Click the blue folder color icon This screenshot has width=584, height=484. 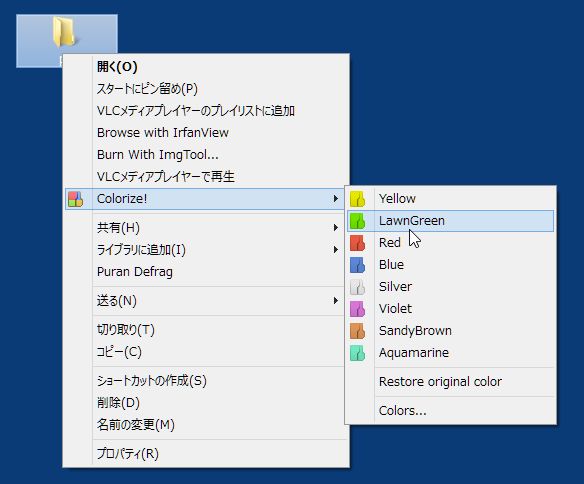coord(357,265)
